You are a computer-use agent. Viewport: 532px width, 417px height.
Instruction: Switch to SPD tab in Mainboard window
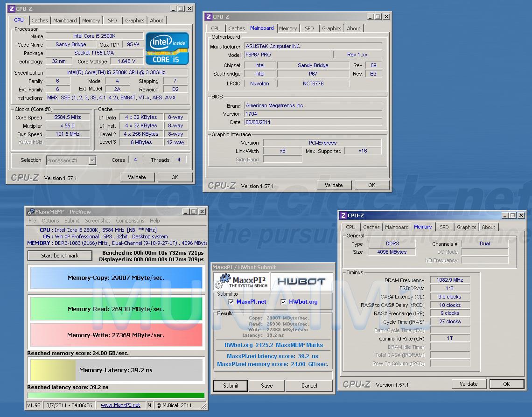309,28
